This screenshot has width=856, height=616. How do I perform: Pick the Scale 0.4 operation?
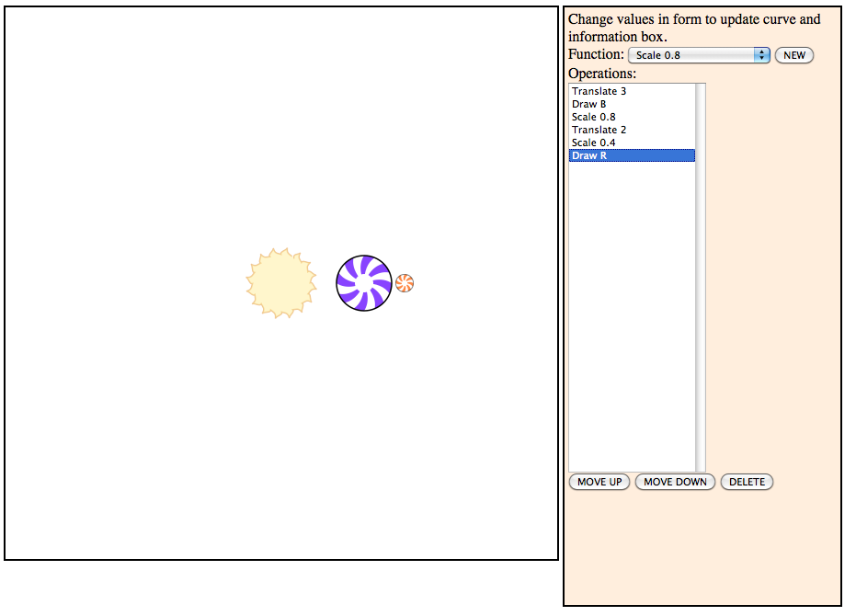pyautogui.click(x=594, y=143)
